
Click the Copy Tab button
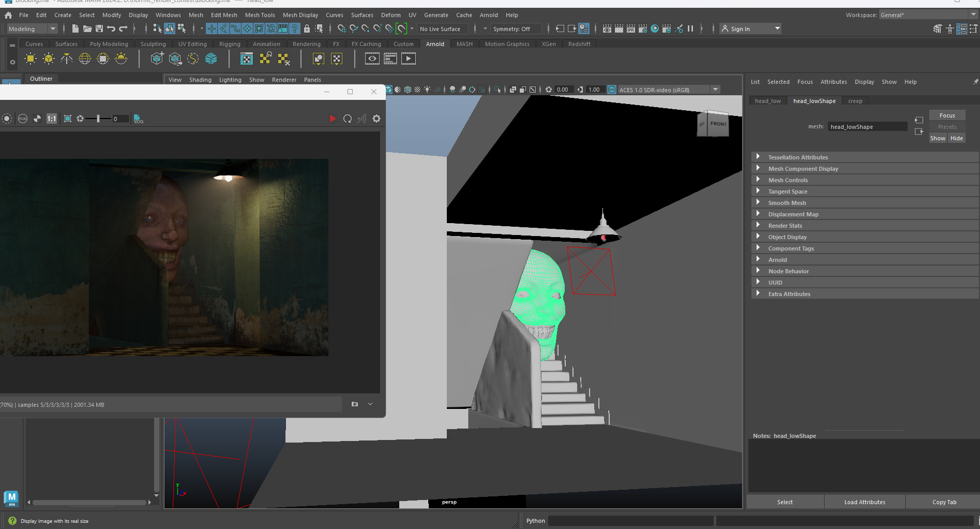[944, 502]
